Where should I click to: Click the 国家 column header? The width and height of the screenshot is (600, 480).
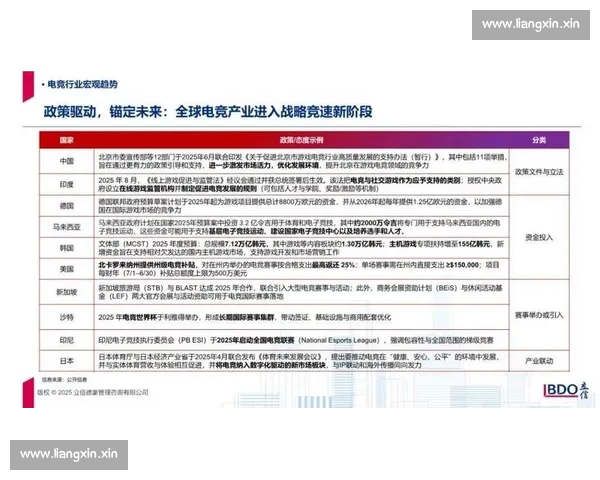[67, 140]
